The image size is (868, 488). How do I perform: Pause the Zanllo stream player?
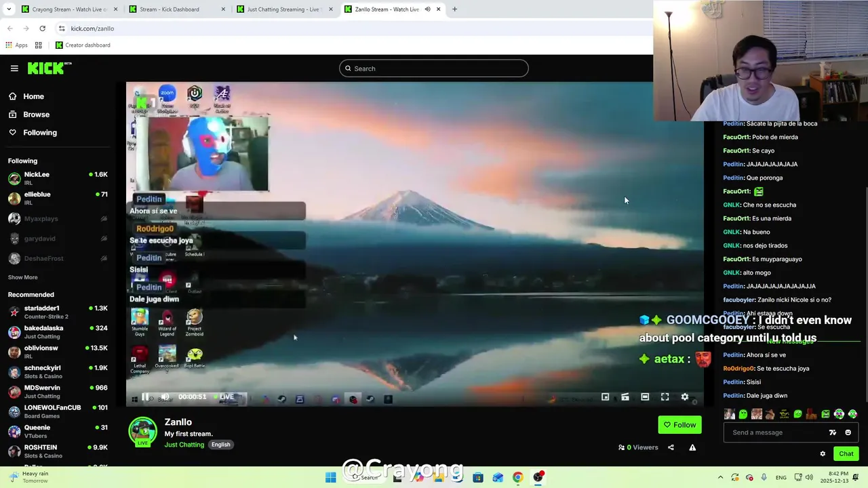coord(144,397)
